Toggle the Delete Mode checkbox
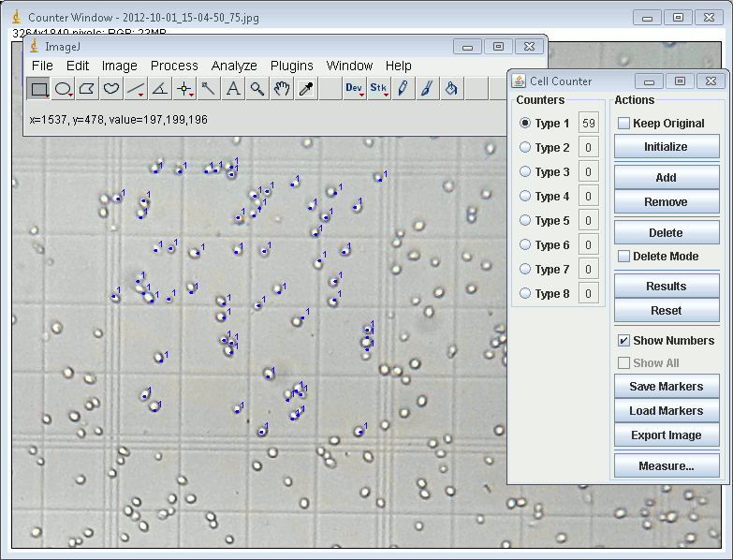This screenshot has height=560, width=733. click(624, 256)
